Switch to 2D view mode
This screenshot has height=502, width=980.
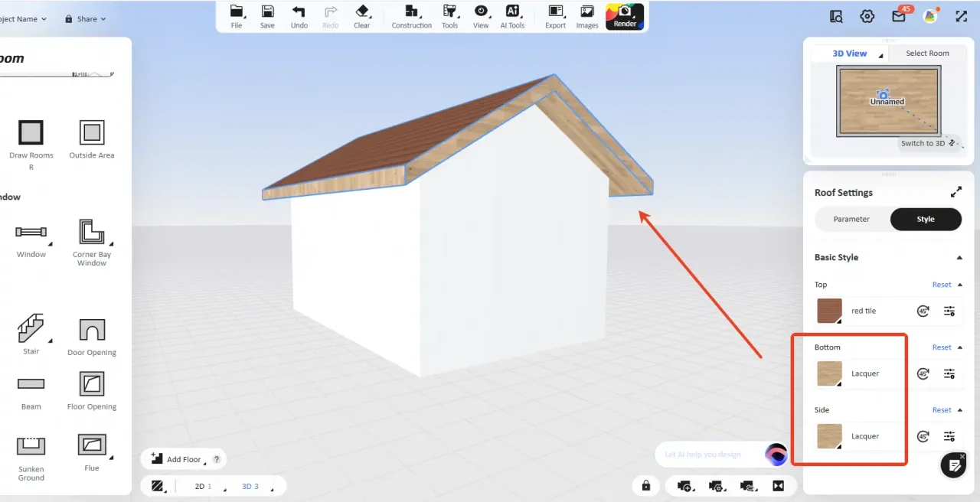click(200, 486)
